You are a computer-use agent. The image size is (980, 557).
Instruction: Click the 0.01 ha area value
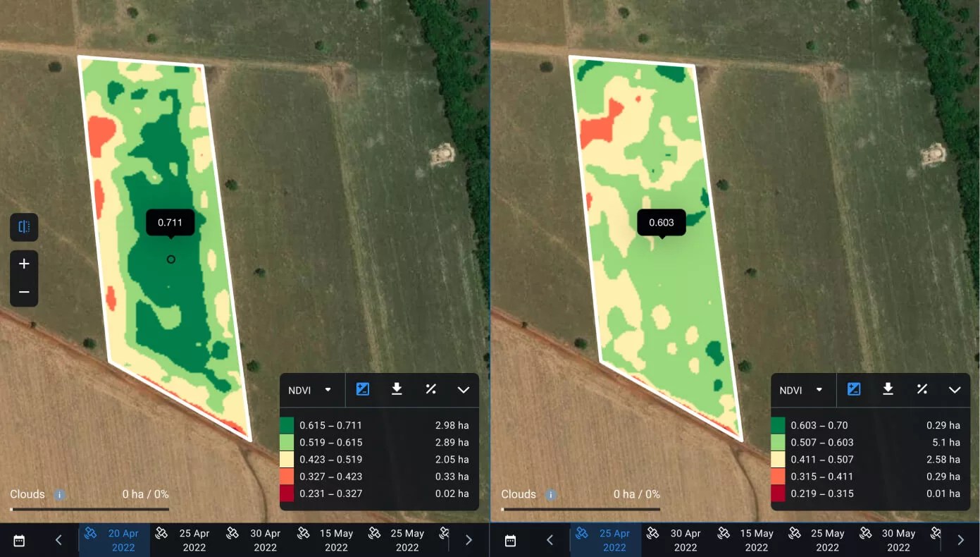pyautogui.click(x=943, y=493)
